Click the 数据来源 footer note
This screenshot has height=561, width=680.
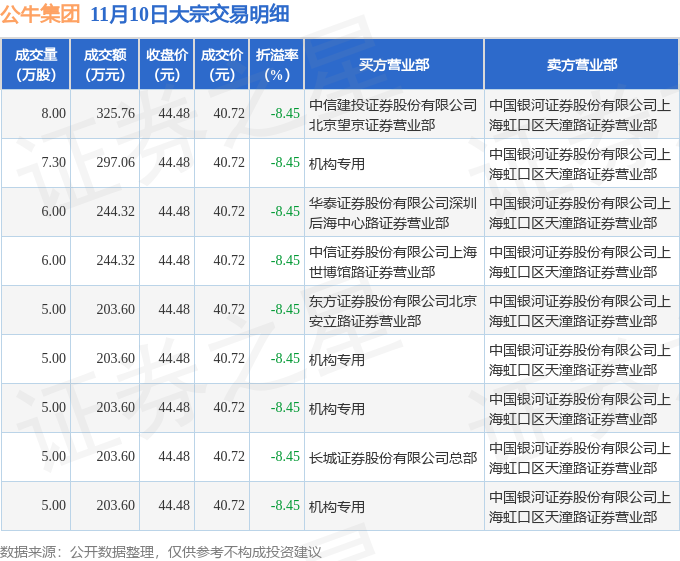(x=161, y=551)
